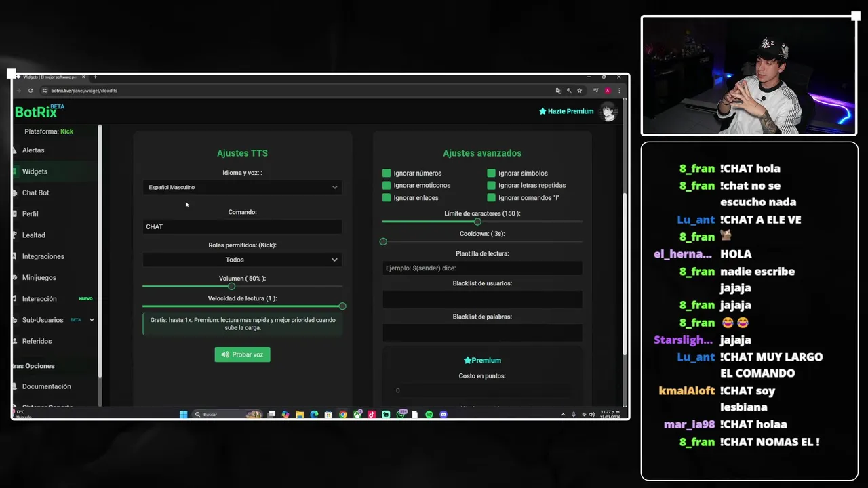868x488 pixels.
Task: Adjust the Límite de caracteres slider
Action: pos(477,222)
